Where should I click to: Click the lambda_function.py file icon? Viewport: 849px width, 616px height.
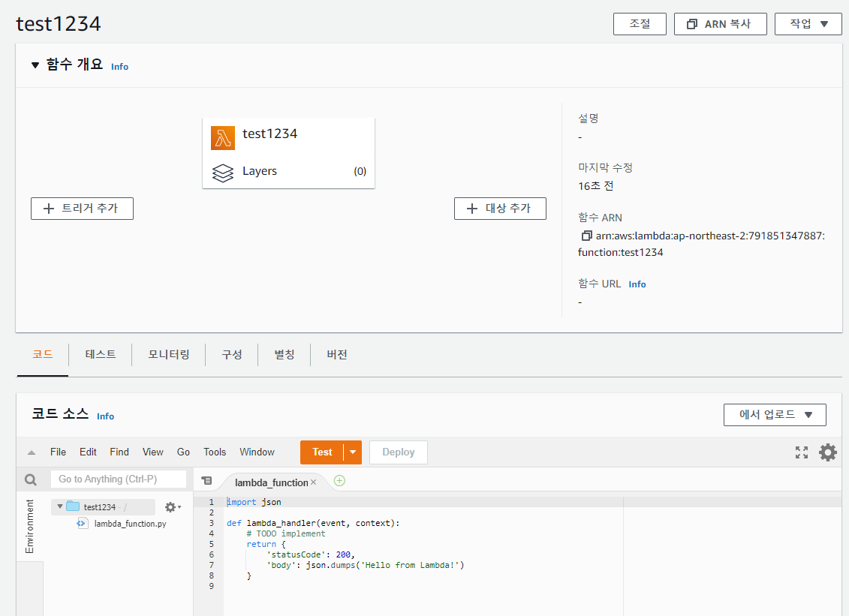83,524
